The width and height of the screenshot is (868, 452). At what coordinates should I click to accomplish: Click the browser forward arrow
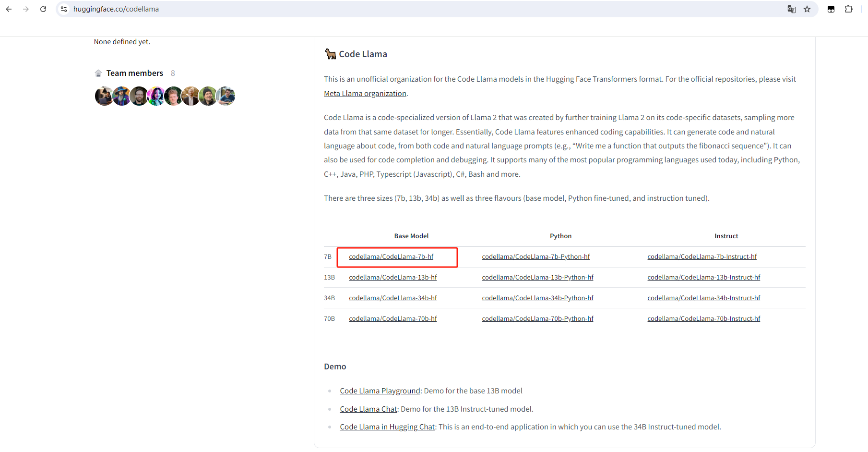click(x=26, y=9)
